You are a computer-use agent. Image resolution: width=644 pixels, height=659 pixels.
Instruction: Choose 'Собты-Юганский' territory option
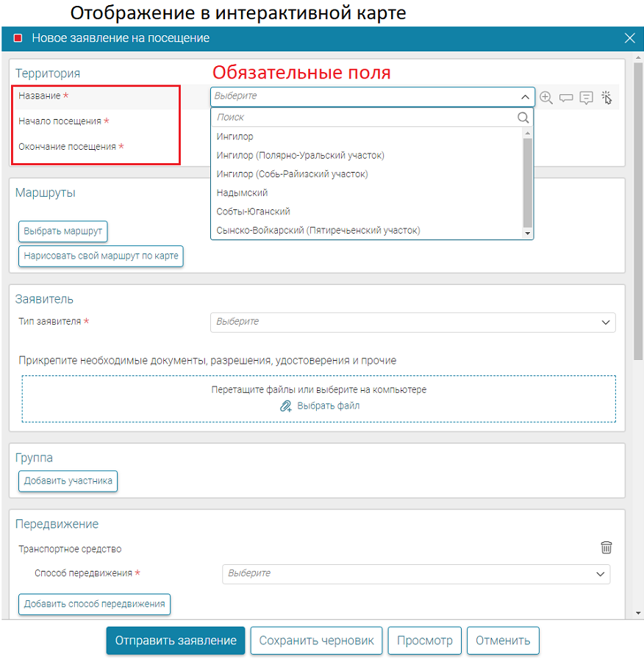(253, 212)
